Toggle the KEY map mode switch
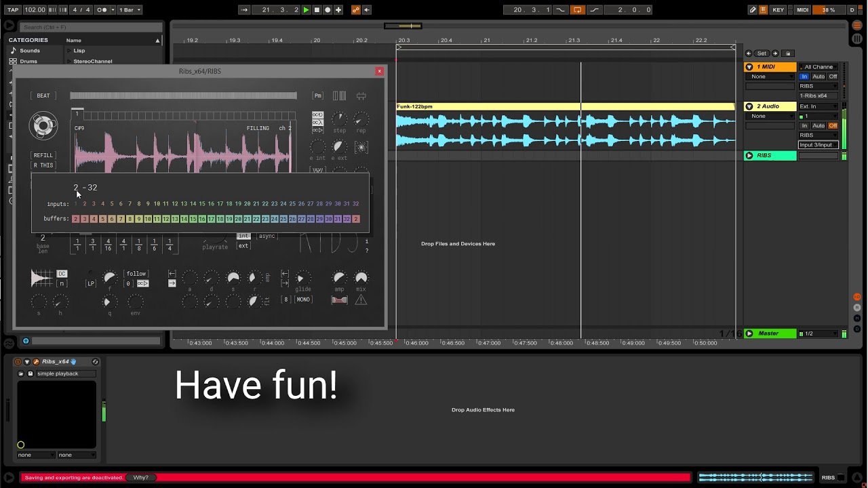The width and height of the screenshot is (868, 488). [778, 9]
